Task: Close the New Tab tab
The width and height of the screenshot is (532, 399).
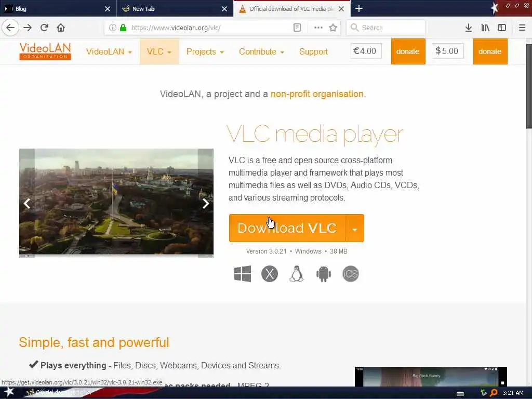Action: 224,9
